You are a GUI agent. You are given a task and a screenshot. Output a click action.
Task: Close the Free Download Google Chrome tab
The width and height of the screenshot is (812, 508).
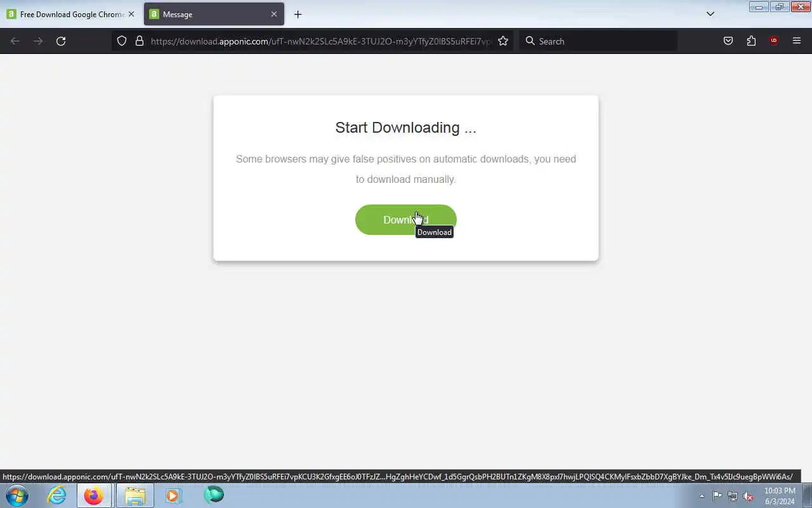[131, 14]
